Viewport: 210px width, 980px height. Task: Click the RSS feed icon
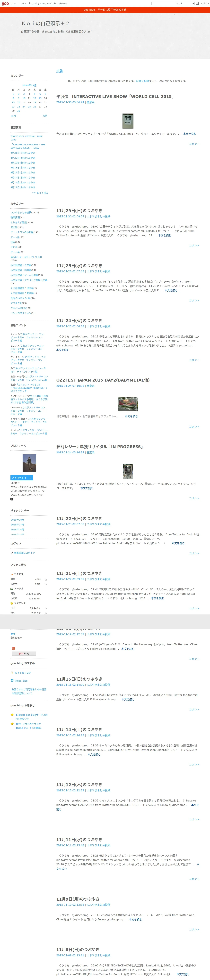13,648
